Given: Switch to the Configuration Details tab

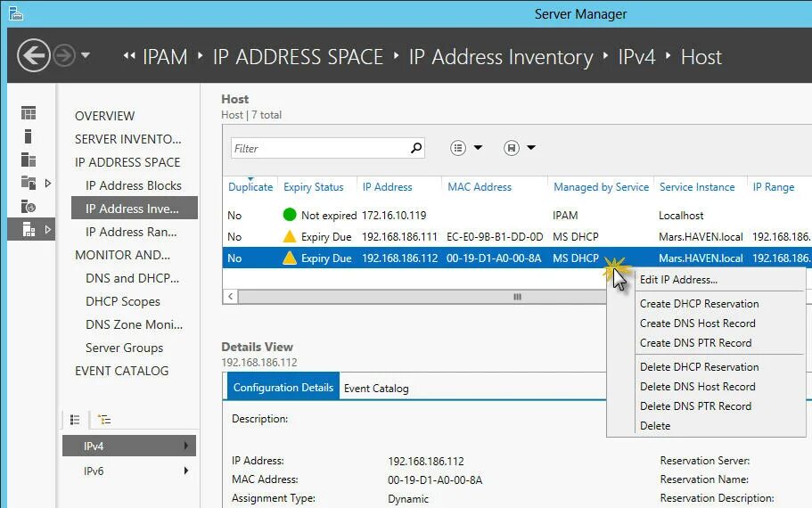Looking at the screenshot, I should (x=283, y=386).
